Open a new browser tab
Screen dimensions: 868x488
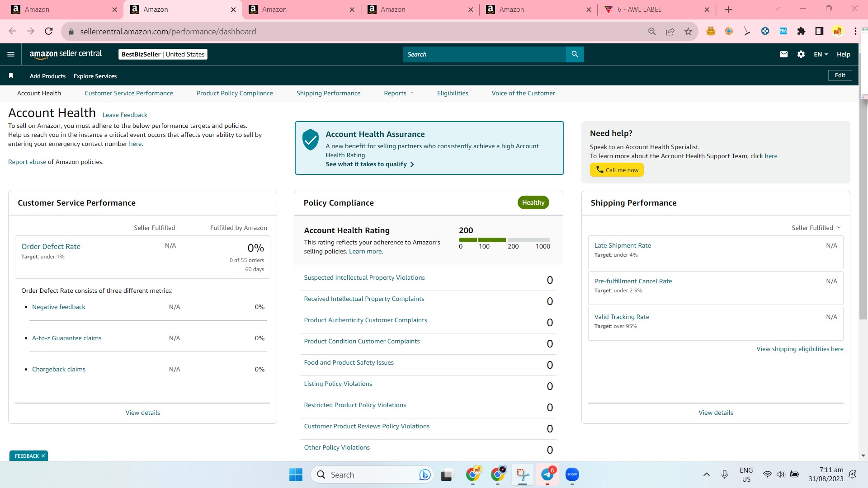(x=728, y=9)
